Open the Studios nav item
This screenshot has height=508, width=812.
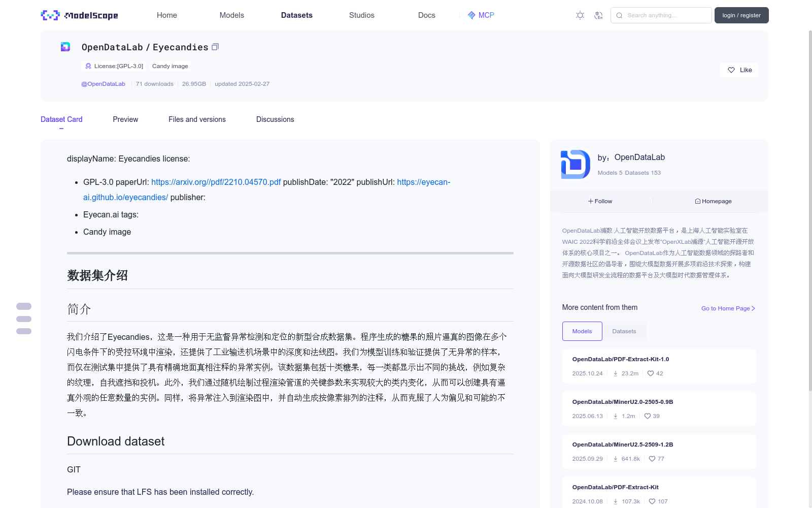(362, 15)
